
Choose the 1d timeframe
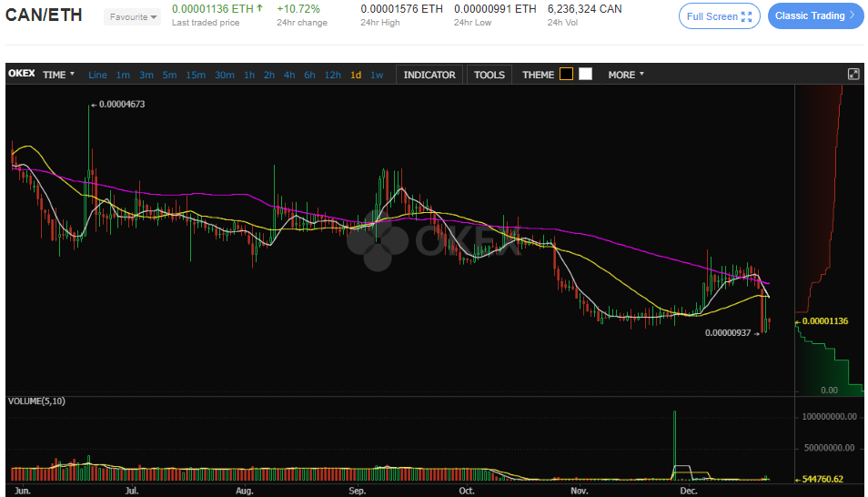coord(356,75)
